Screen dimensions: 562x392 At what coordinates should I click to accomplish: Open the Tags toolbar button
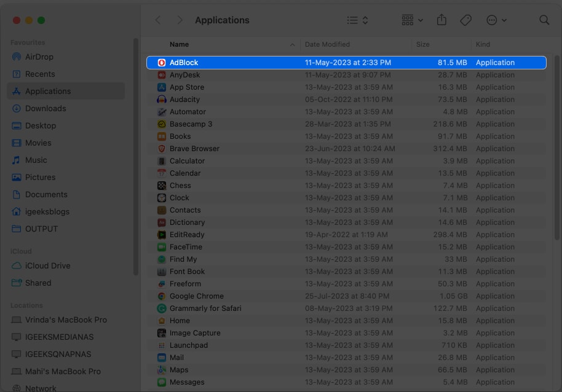point(465,20)
